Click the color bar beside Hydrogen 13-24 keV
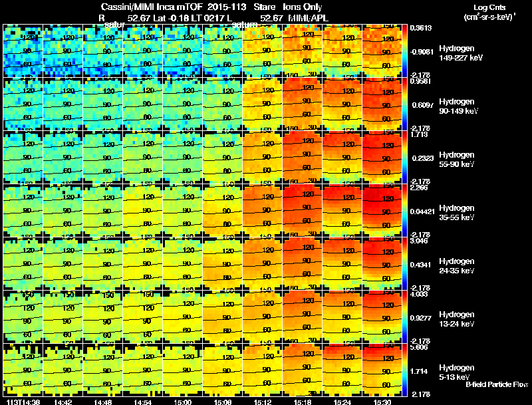This screenshot has width=532, height=405. point(404,317)
